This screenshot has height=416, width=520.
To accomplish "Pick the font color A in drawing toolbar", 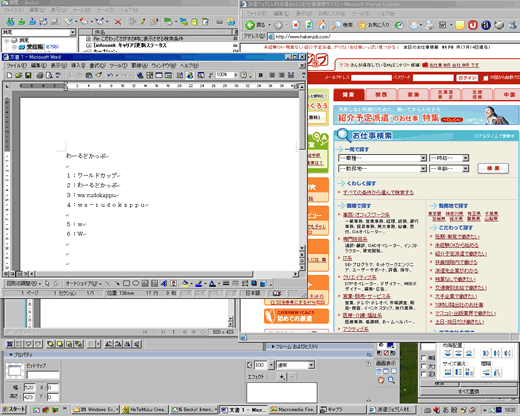I will click(x=212, y=284).
